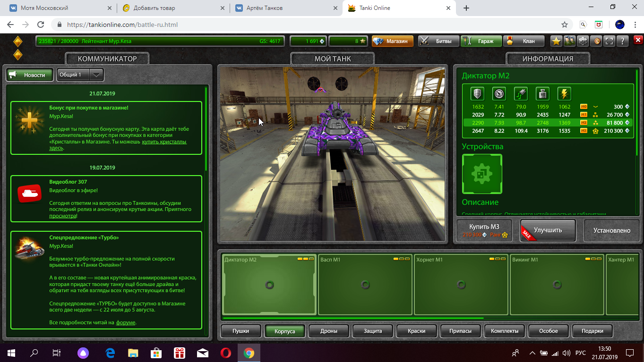Image resolution: width=644 pixels, height=362 pixels.
Task: Click the red video blog icon
Action: 29,194
